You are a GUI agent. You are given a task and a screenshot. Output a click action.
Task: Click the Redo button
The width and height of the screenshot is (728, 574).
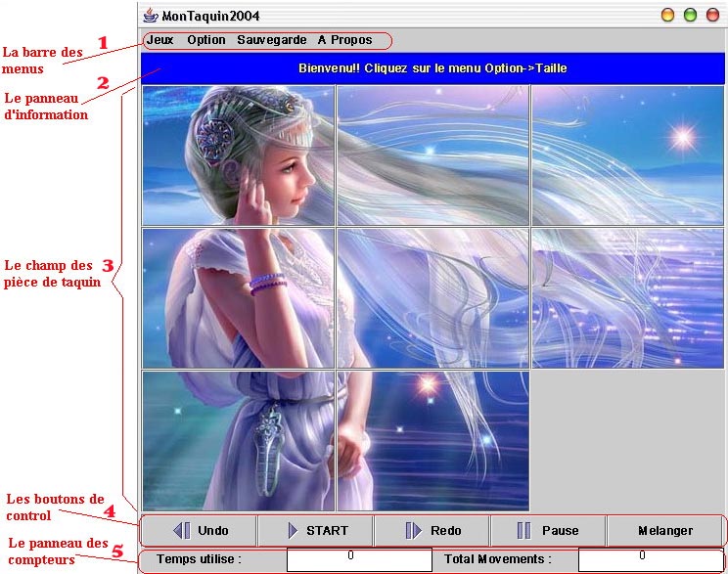tap(432, 530)
